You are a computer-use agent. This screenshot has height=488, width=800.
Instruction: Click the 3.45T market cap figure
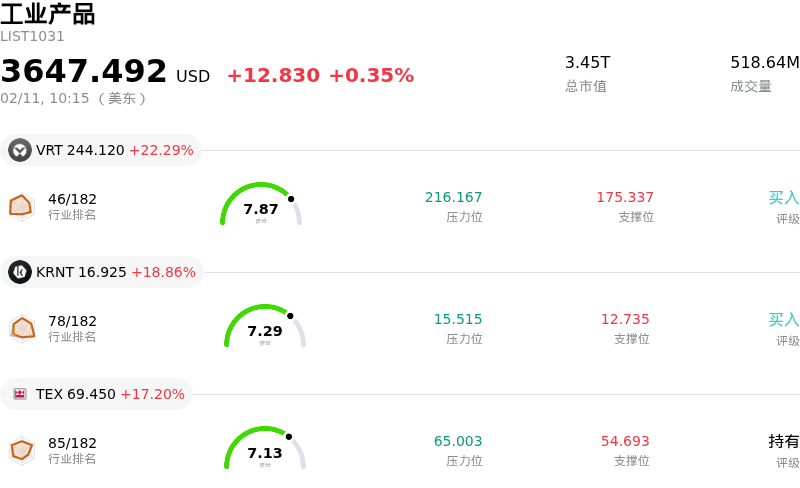pos(587,62)
